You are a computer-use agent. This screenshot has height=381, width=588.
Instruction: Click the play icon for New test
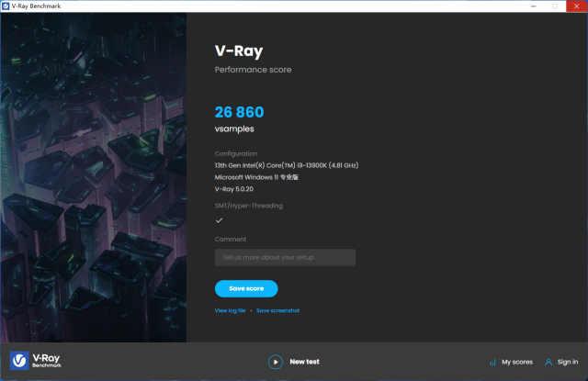pyautogui.click(x=275, y=362)
